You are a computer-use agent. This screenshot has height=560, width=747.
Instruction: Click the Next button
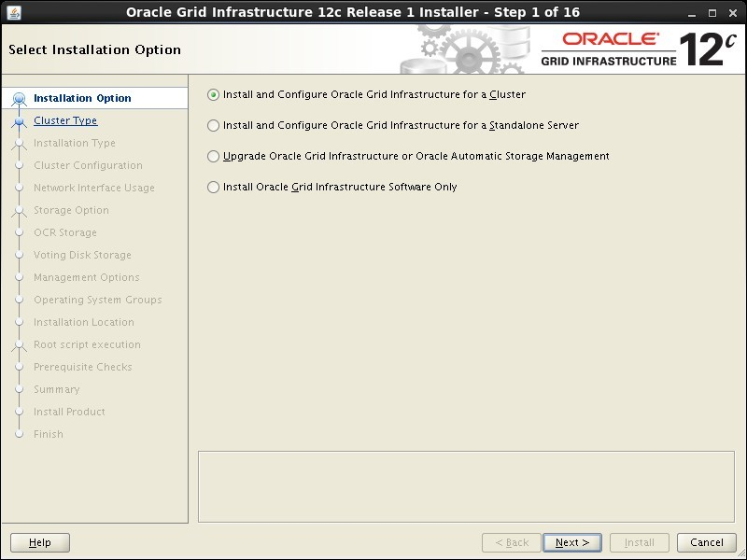(x=572, y=542)
